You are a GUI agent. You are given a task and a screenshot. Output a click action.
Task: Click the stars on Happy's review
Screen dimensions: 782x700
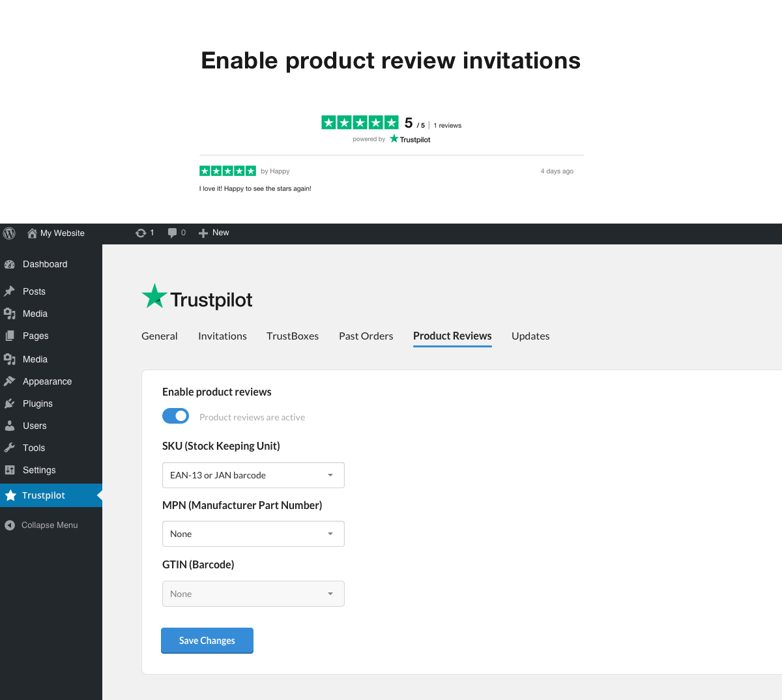(x=227, y=171)
